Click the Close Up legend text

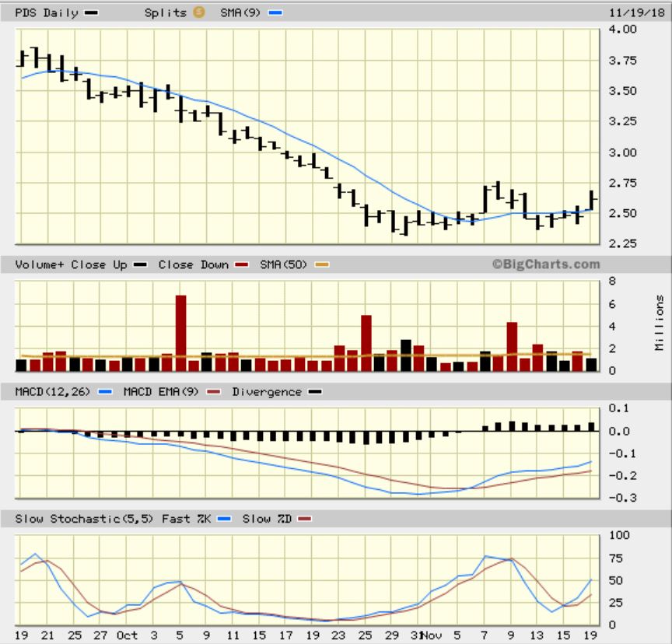pos(99,264)
